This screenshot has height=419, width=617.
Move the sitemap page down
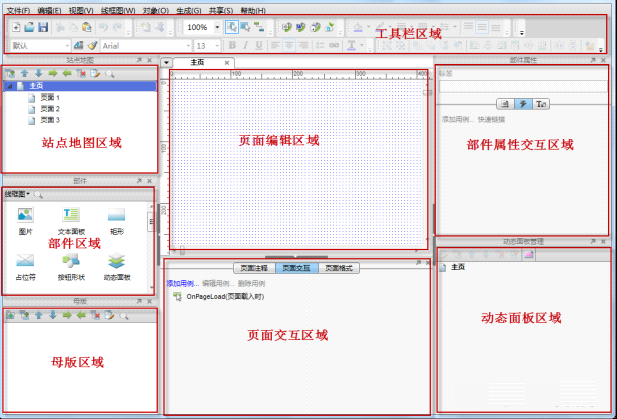point(39,73)
